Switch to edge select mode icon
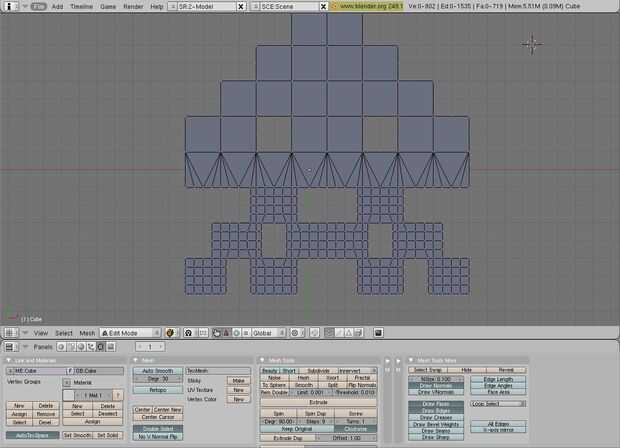Viewport: 620px width, 448px height. click(x=339, y=333)
